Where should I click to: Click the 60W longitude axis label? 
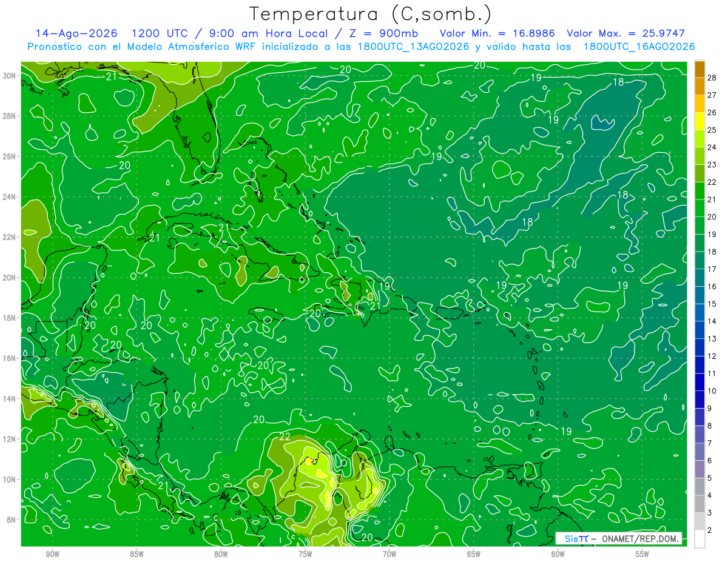pyautogui.click(x=558, y=554)
